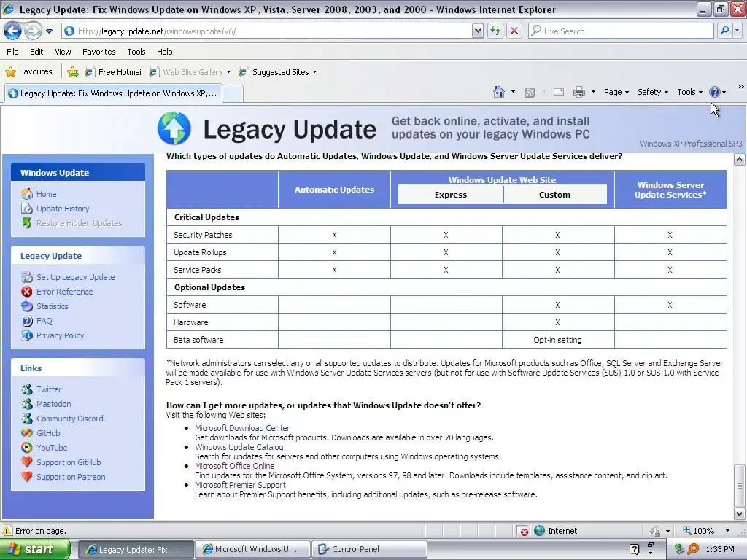Click the Home toolbar icon
The width and height of the screenshot is (747, 560).
click(499, 92)
